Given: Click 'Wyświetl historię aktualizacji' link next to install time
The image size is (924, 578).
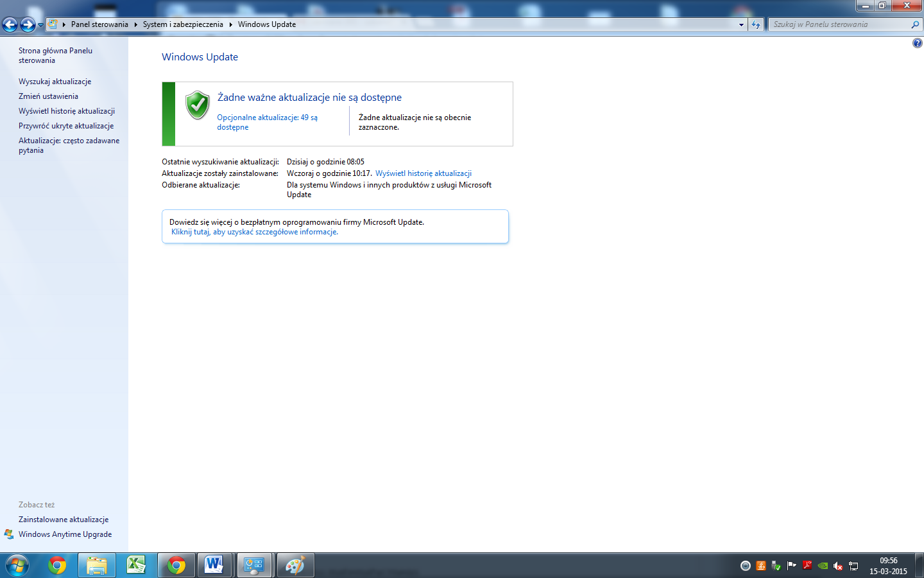Looking at the screenshot, I should click(x=423, y=173).
